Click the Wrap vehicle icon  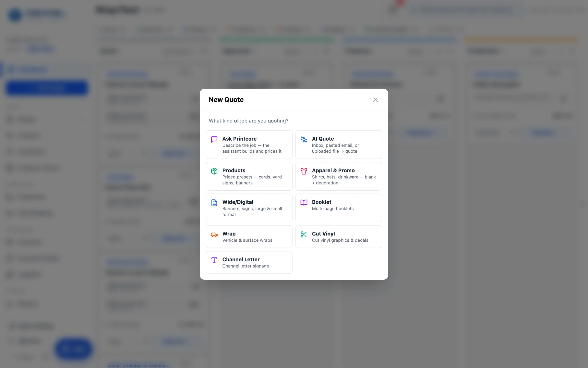(x=214, y=235)
